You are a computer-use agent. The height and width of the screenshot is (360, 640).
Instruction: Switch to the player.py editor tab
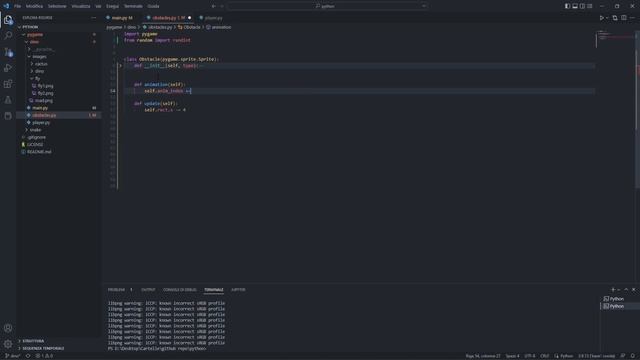(213, 18)
